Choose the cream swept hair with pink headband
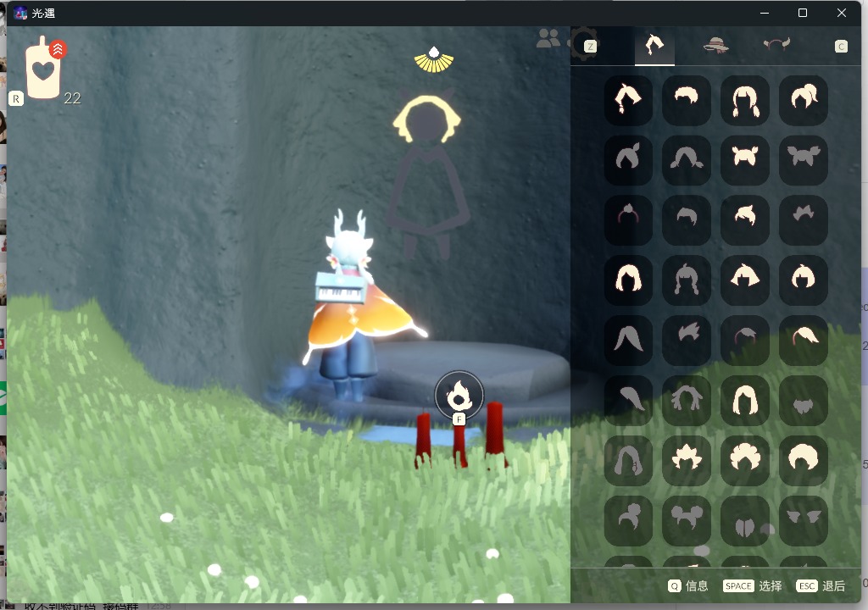The image size is (868, 610). click(x=804, y=341)
